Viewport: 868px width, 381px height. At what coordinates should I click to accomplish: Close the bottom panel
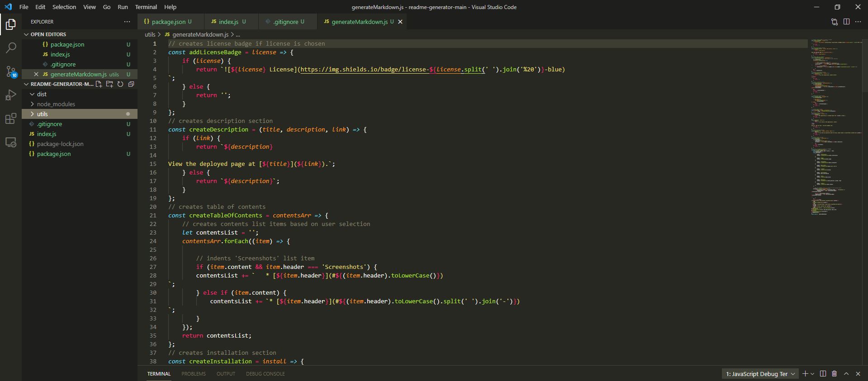[x=858, y=374]
